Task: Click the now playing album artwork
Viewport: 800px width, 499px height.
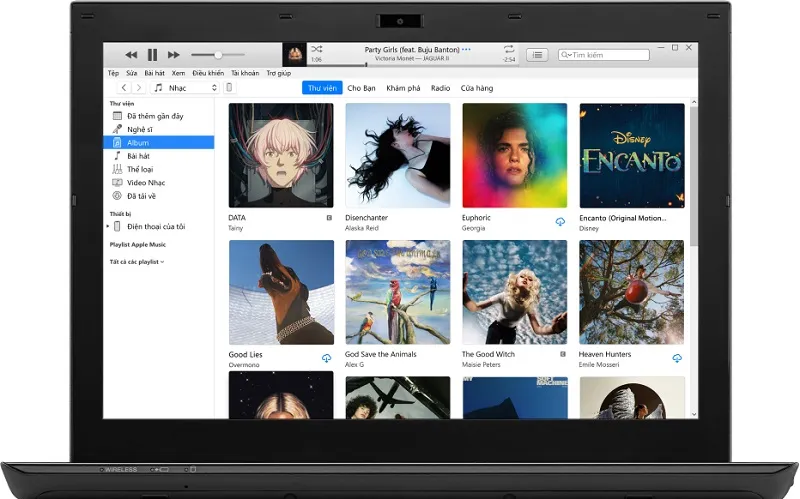Action: pos(294,55)
